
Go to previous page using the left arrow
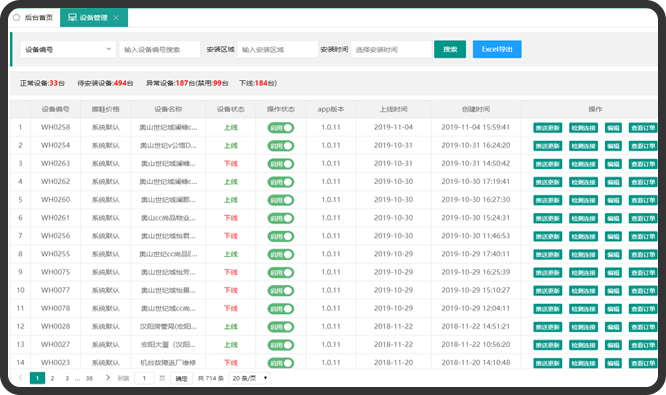[x=20, y=378]
